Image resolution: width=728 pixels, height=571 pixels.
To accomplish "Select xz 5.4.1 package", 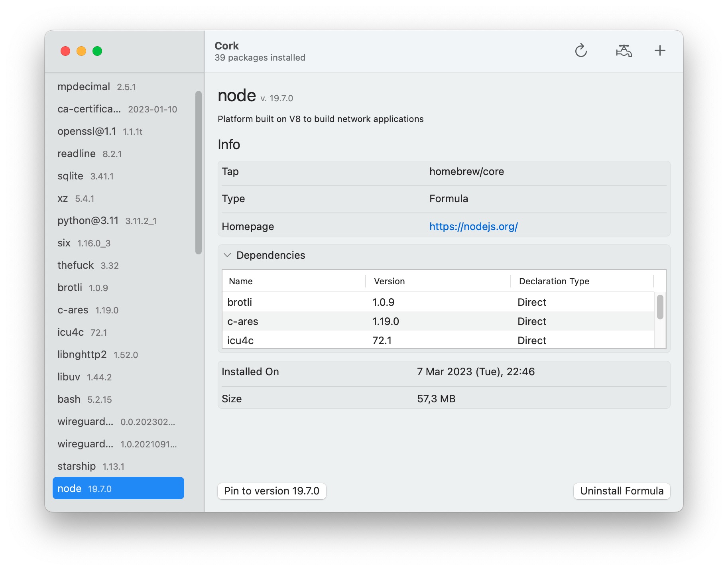I will coord(118,198).
